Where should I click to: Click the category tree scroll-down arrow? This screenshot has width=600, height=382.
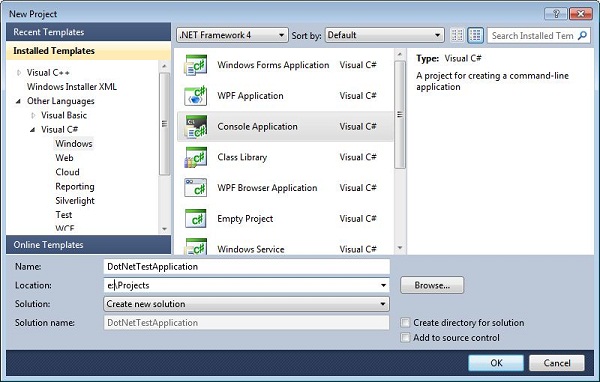point(164,229)
